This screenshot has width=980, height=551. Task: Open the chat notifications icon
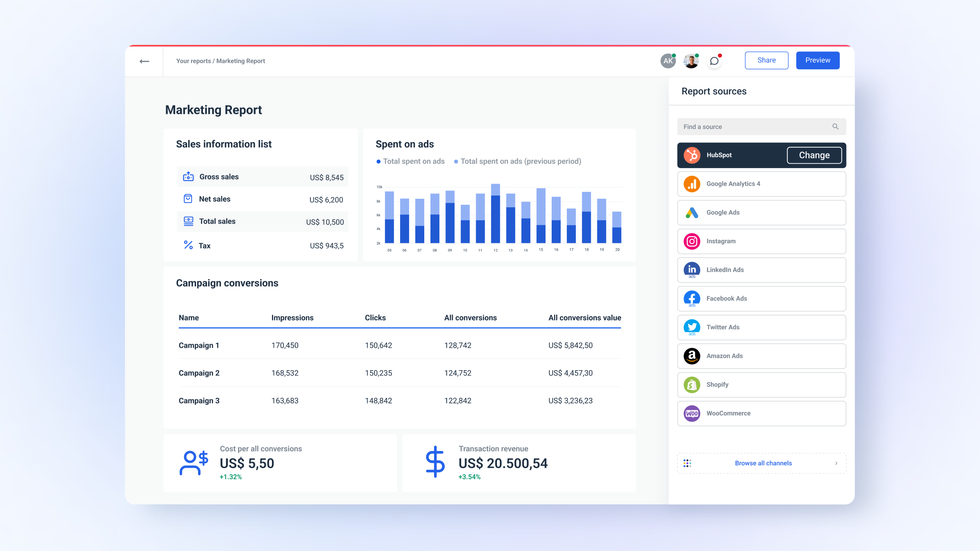click(715, 60)
